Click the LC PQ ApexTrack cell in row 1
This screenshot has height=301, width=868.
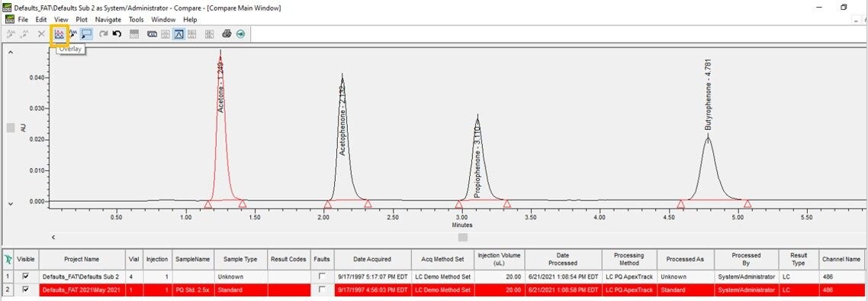(x=628, y=276)
